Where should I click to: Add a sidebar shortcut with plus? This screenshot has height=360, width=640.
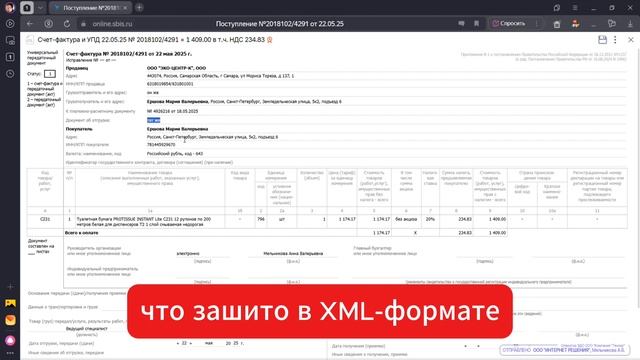[x=10, y=287]
